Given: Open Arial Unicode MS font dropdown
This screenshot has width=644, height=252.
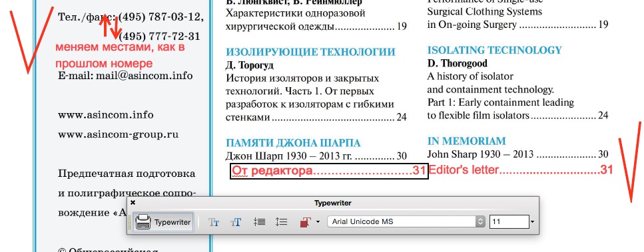Looking at the screenshot, I should click(406, 221).
